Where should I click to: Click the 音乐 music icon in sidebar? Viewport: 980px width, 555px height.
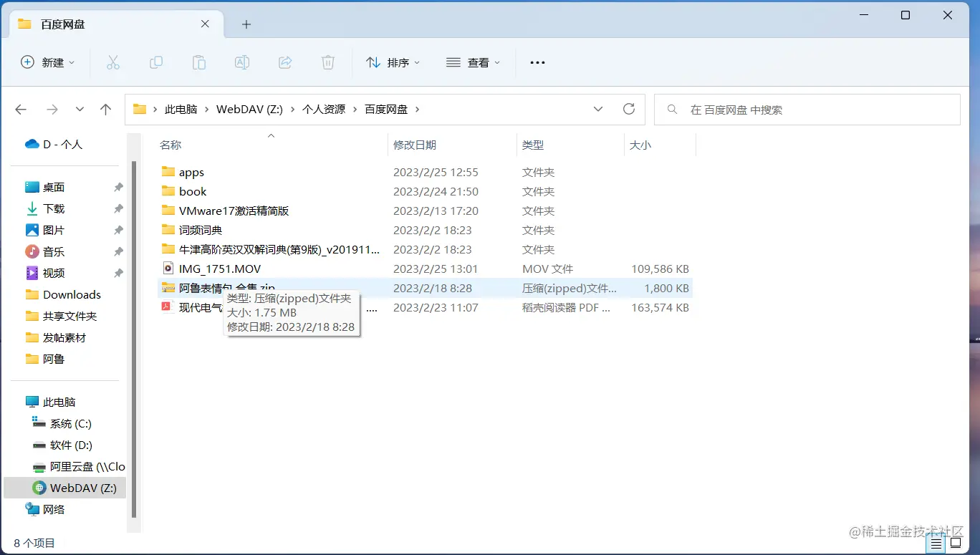[x=32, y=251]
